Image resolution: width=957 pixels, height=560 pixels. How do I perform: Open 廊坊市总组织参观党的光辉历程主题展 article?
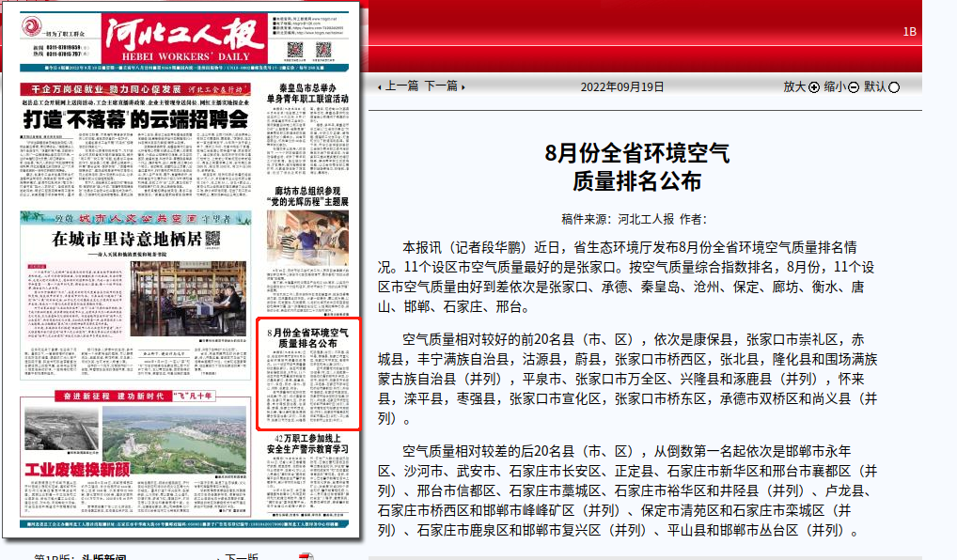pos(308,195)
